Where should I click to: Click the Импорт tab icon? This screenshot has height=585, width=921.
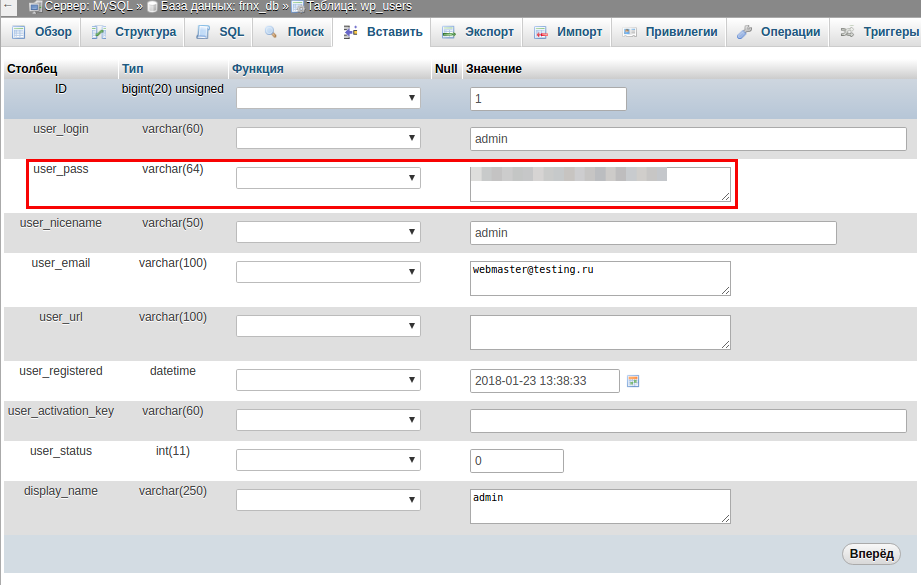[x=541, y=32]
